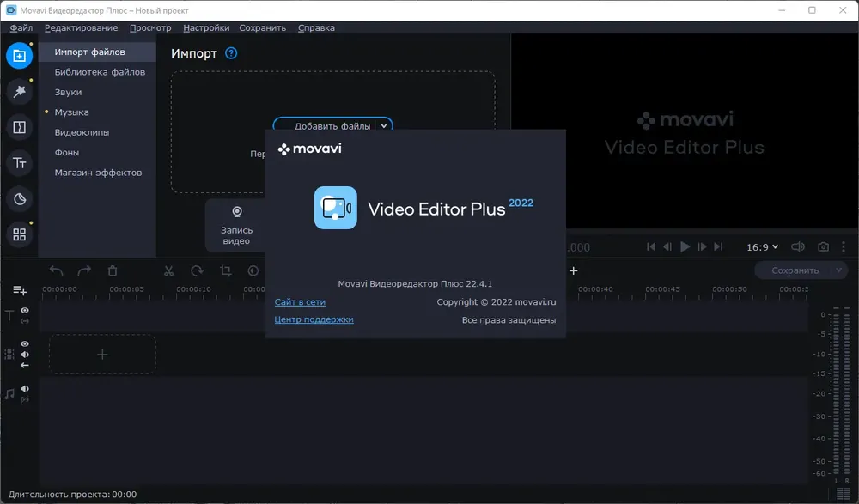
Task: Click the delete trash can icon
Action: click(113, 270)
